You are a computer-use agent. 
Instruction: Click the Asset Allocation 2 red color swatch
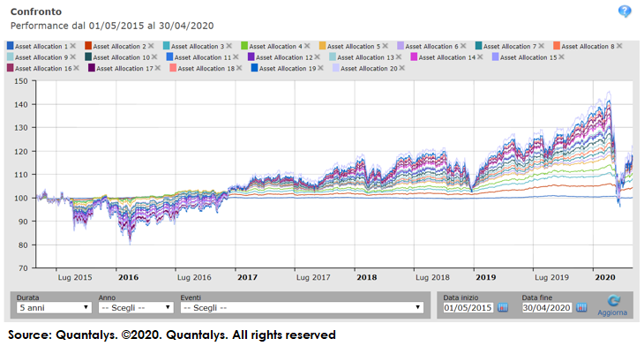tap(88, 46)
